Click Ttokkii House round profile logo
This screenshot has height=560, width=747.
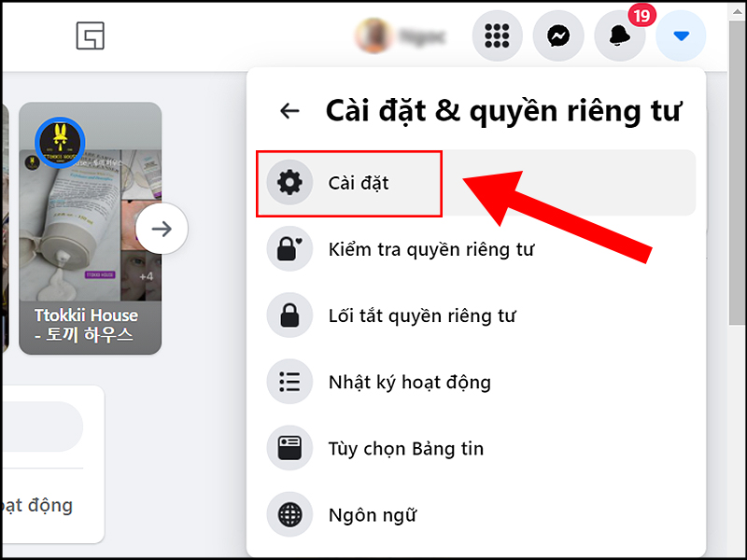pyautogui.click(x=60, y=143)
